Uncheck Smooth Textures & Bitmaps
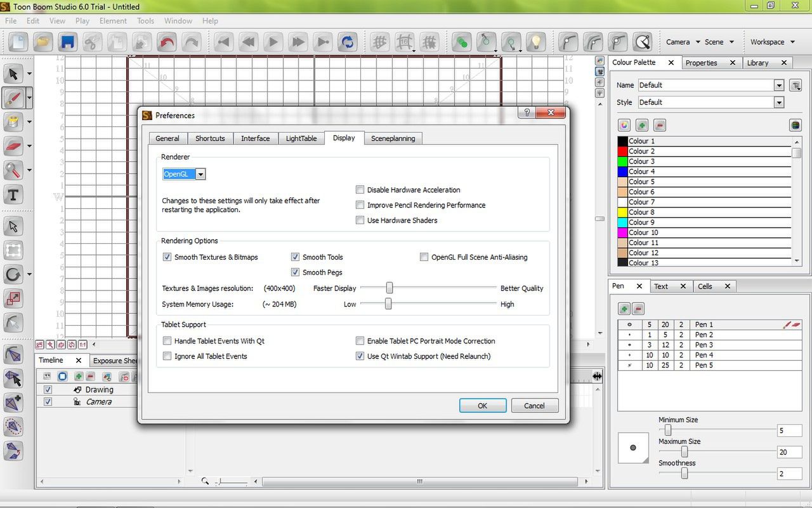The image size is (812, 508). (167, 257)
